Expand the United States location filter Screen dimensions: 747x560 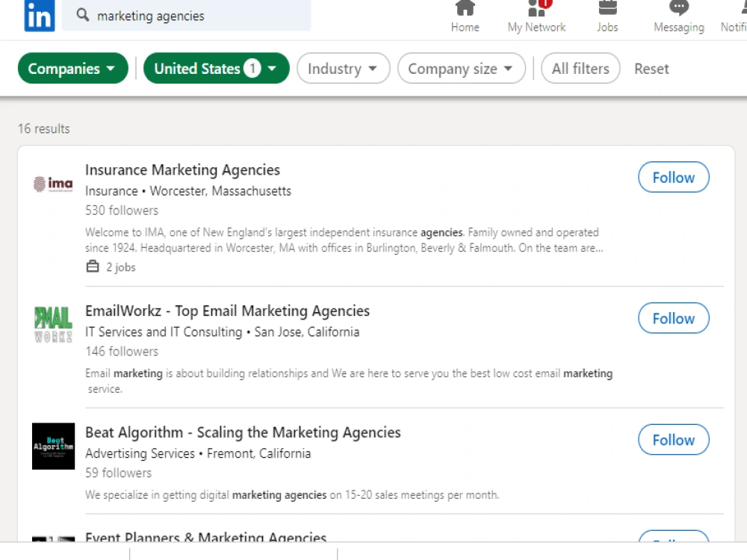pyautogui.click(x=217, y=68)
